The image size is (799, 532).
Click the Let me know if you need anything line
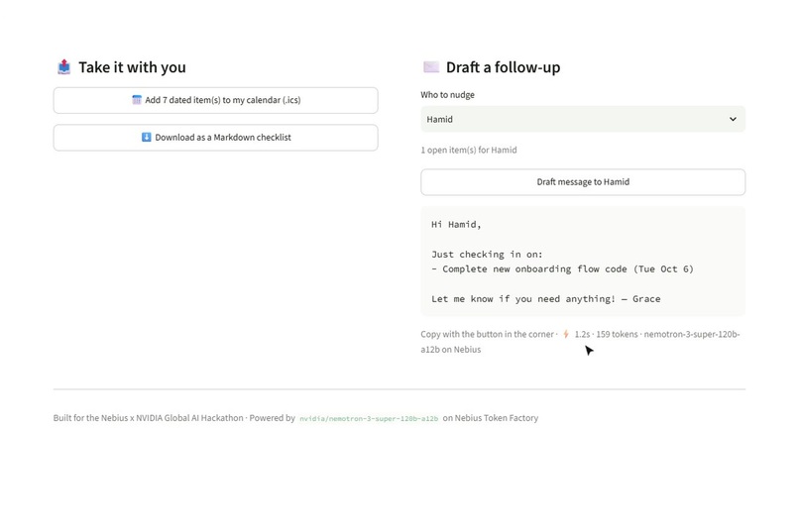click(546, 299)
